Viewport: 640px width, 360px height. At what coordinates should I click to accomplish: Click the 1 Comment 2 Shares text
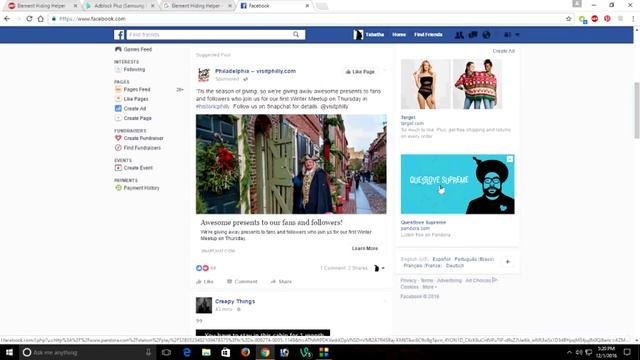pos(344,268)
